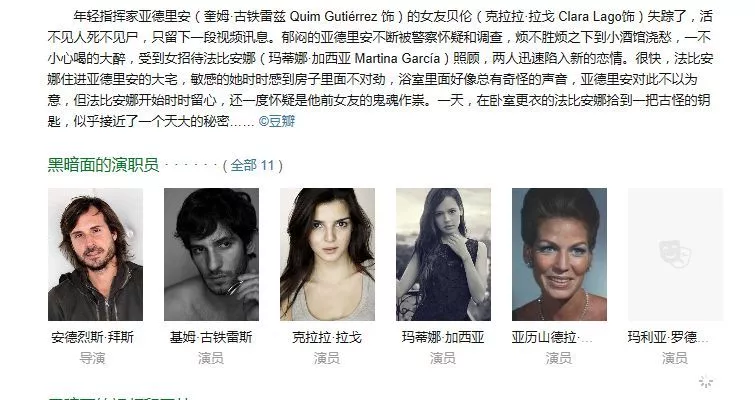
Task: Click the photo of 玛蒂娜·加西亚
Action: (443, 254)
